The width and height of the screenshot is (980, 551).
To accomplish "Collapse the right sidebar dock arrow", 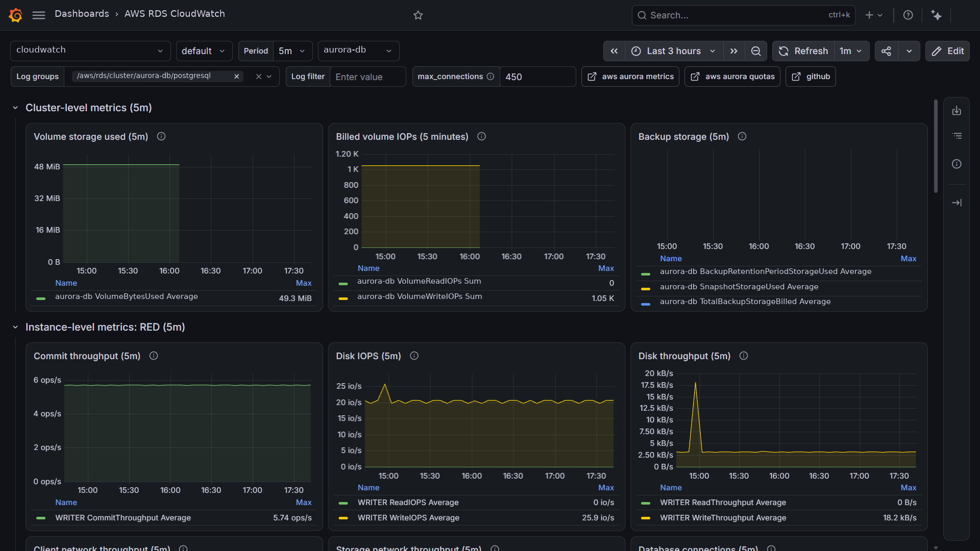I will tap(957, 203).
